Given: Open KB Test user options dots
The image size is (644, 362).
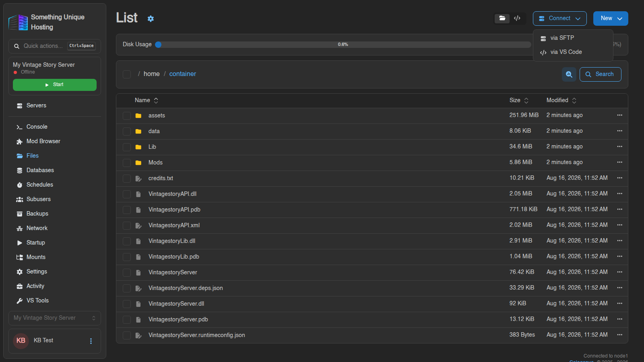Looking at the screenshot, I should pyautogui.click(x=91, y=341).
